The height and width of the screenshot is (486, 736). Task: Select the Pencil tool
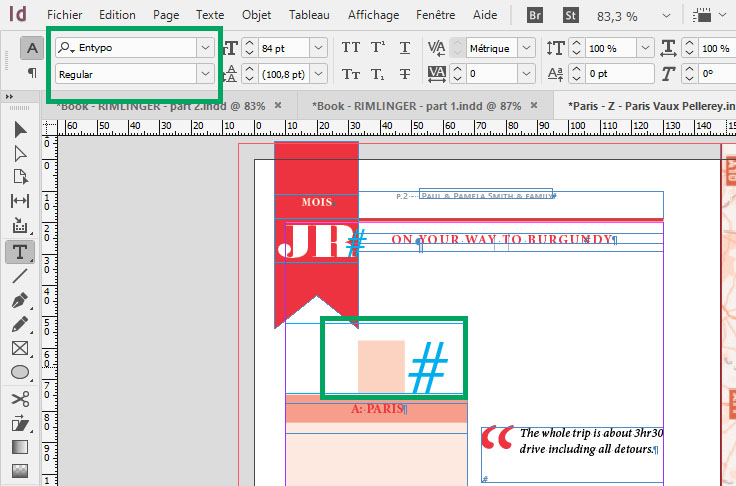pos(19,324)
